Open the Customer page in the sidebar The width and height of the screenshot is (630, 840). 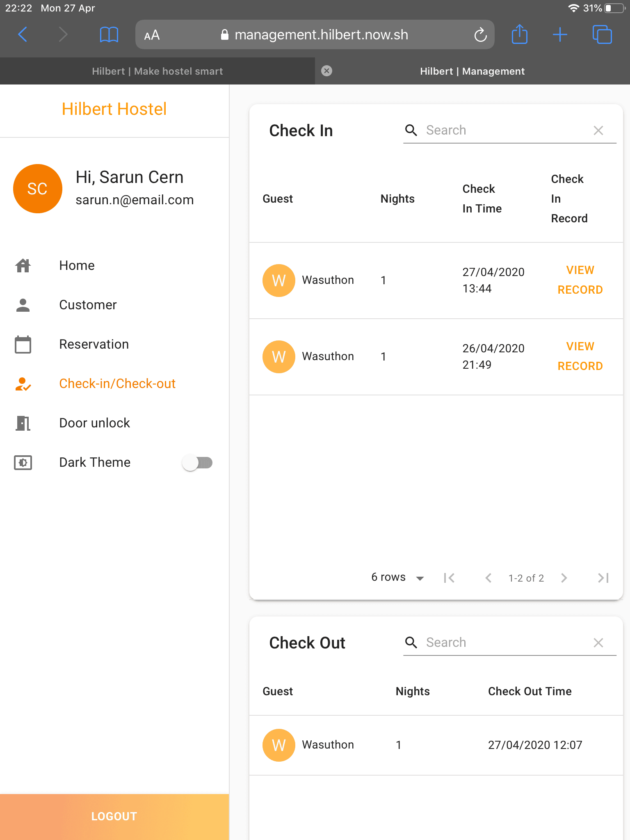coord(114,305)
